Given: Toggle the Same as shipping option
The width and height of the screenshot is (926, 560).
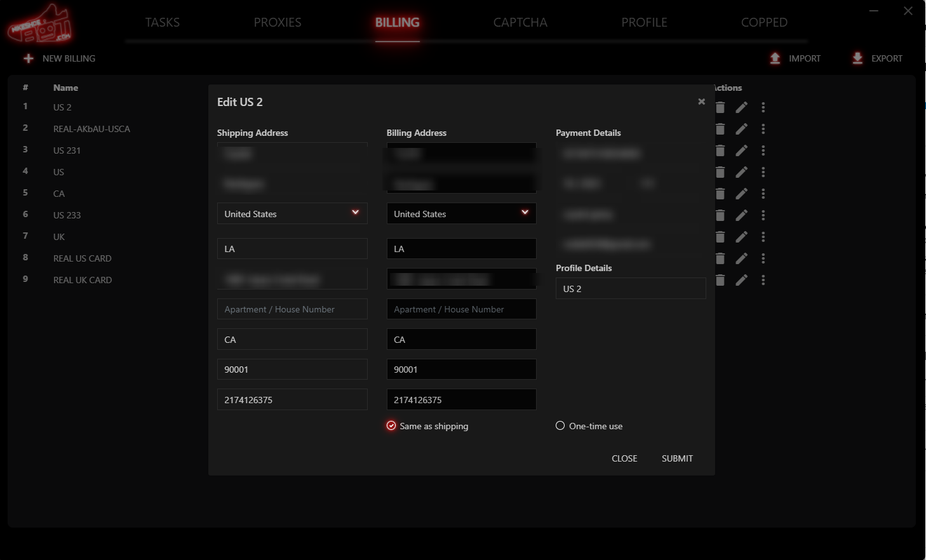Looking at the screenshot, I should pos(391,426).
